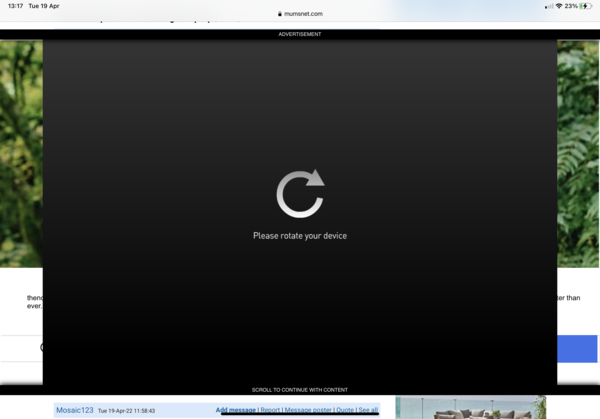The width and height of the screenshot is (600, 419).
Task: Tap post timestamp Tue 19-Apr-22 11:58:43
Action: point(127,411)
